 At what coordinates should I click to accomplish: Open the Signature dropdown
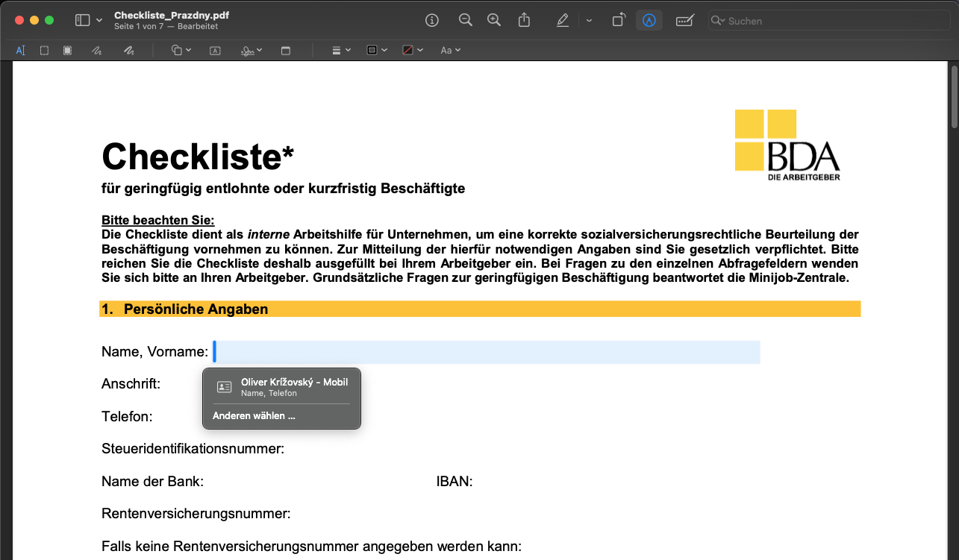point(252,50)
